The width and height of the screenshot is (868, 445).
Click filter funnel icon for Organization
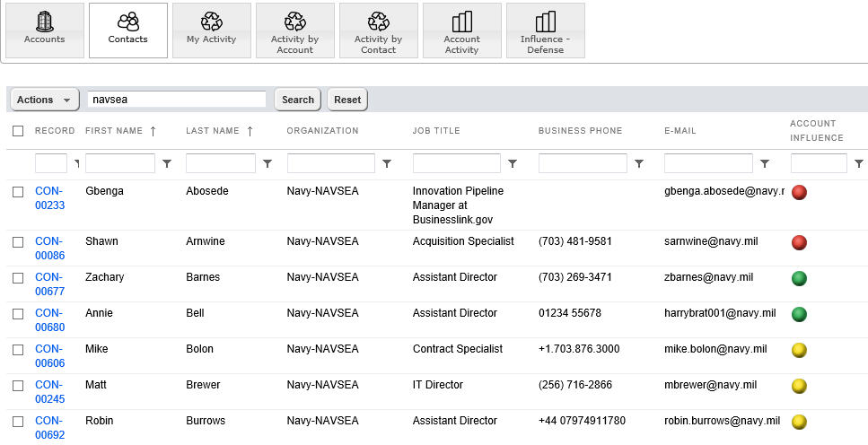coord(387,164)
